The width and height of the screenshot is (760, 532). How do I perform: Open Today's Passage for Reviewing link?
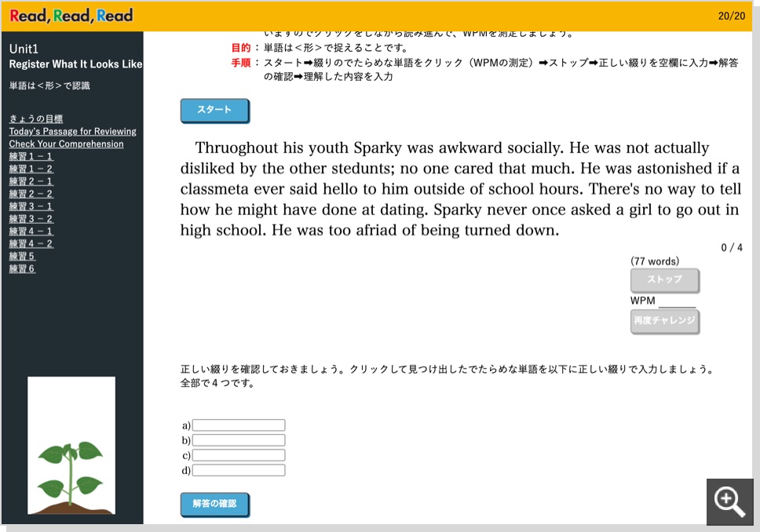(72, 132)
